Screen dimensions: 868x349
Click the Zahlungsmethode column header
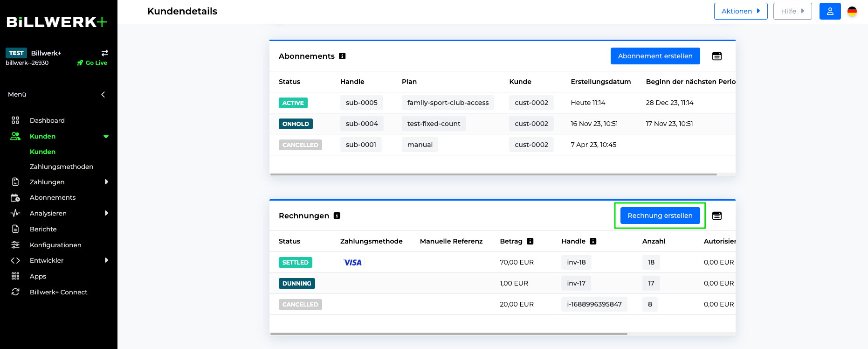pyautogui.click(x=372, y=241)
